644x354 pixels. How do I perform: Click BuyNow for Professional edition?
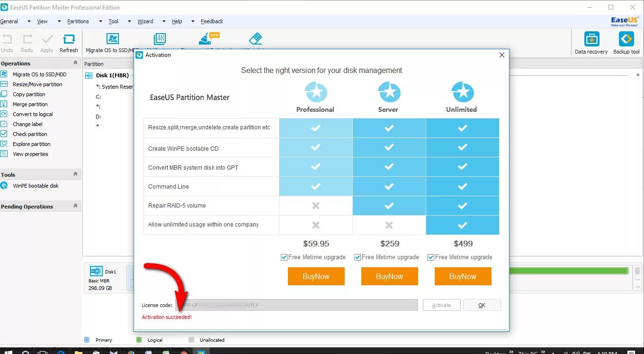[x=316, y=276]
